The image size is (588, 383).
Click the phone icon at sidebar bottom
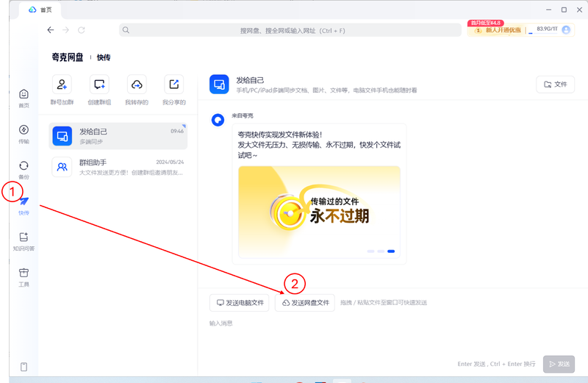tap(24, 367)
